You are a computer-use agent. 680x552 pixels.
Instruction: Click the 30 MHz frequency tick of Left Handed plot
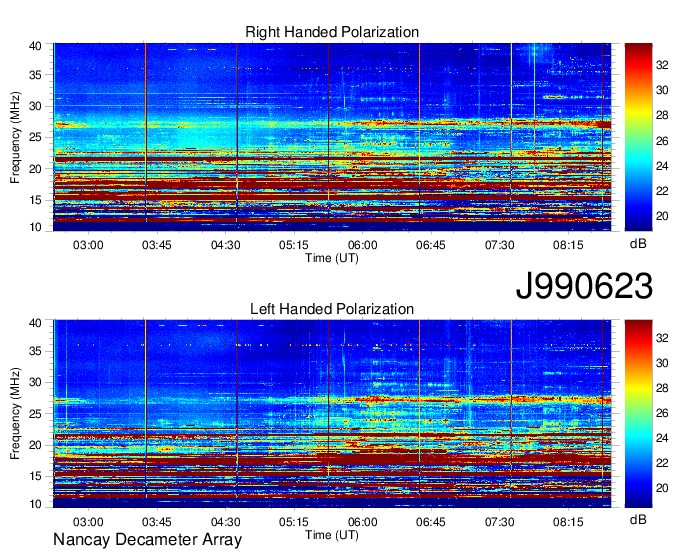35,382
